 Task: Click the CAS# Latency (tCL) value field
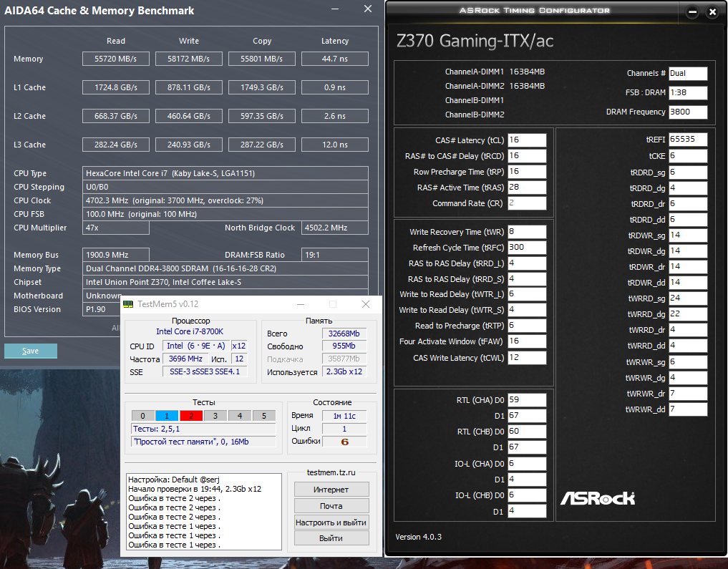click(527, 140)
